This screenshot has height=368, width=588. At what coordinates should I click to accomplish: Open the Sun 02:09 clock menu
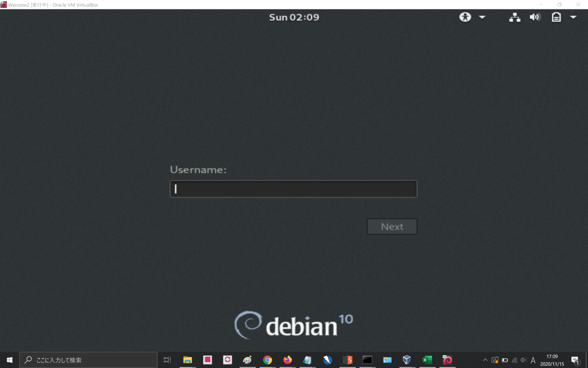(x=294, y=17)
